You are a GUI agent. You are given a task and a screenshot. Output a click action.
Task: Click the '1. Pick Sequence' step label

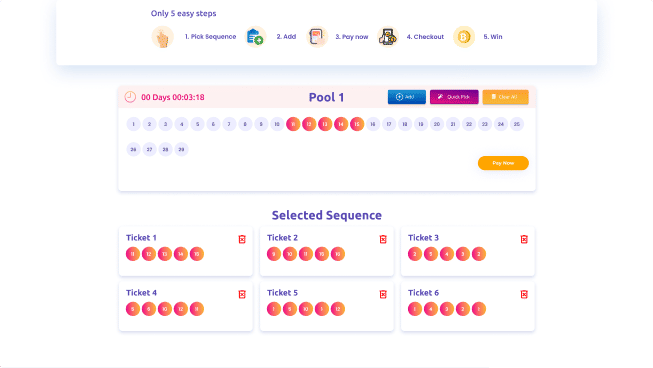[210, 37]
